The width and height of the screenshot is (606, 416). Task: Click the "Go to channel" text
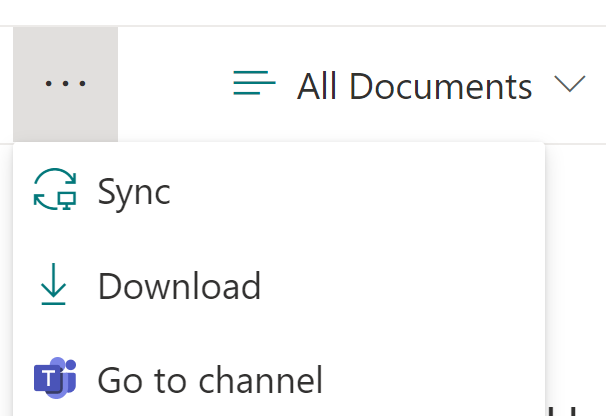pyautogui.click(x=210, y=380)
